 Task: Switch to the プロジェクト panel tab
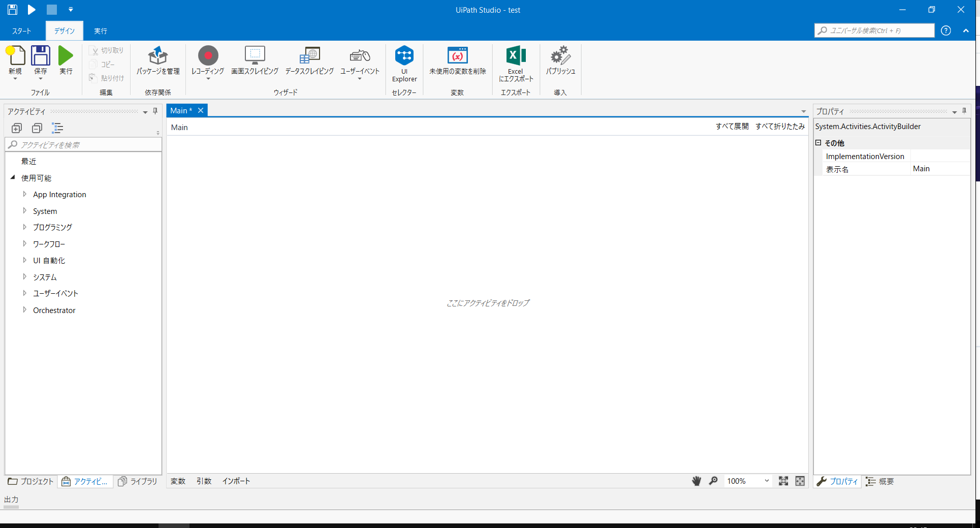point(31,481)
